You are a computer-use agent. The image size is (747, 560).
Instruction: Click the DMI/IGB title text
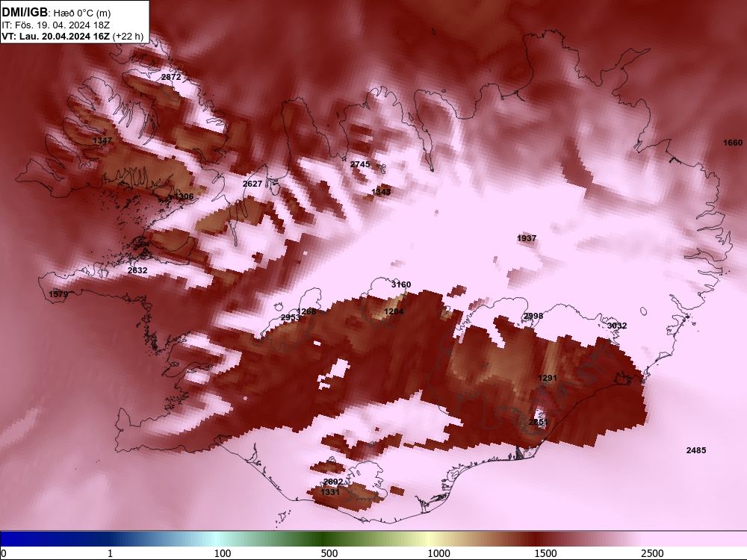[25, 13]
